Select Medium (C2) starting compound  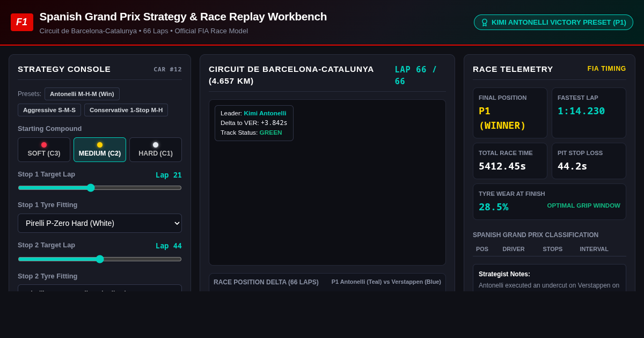[x=100, y=150]
